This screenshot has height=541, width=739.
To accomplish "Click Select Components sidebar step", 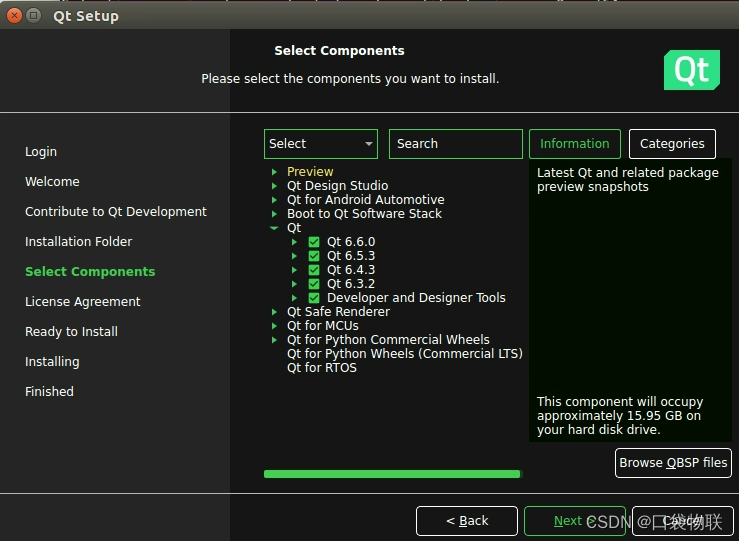I will click(x=90, y=272).
